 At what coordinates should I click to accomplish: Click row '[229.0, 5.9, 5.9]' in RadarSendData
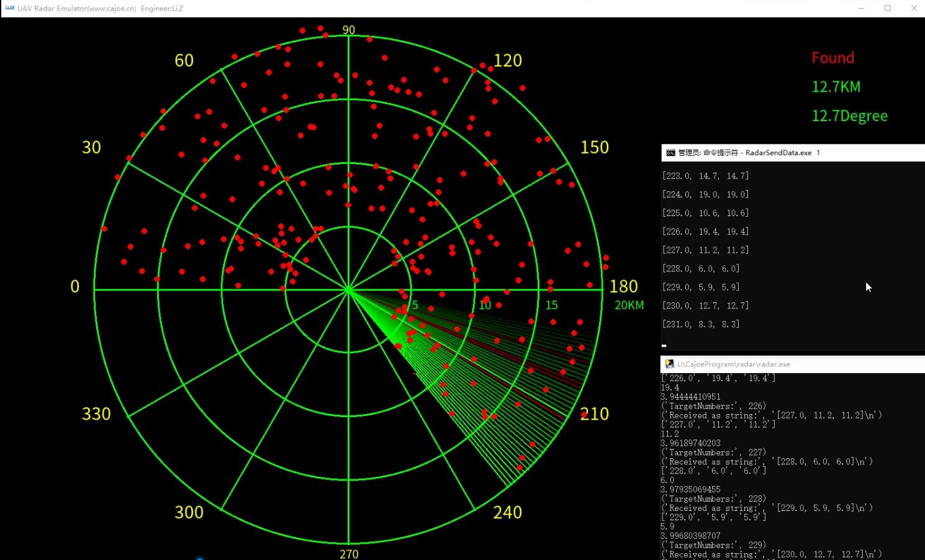(x=701, y=287)
